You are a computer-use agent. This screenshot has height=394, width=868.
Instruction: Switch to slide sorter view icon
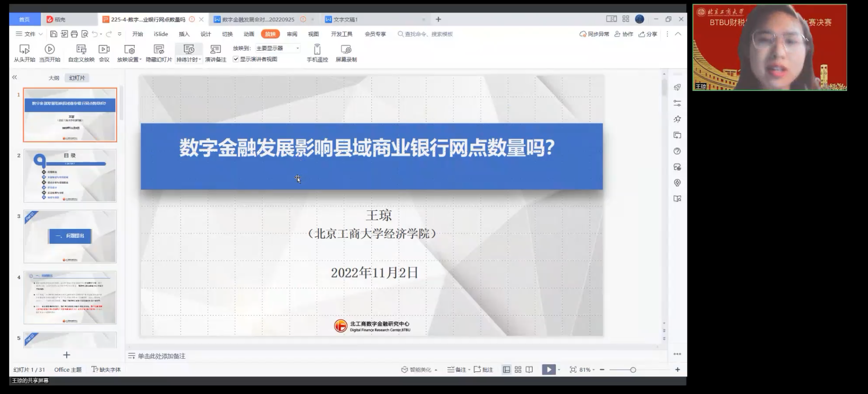tap(518, 369)
